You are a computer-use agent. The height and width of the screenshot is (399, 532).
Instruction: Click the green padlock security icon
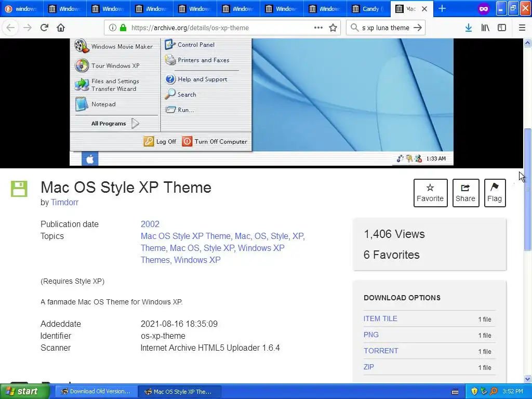point(124,28)
